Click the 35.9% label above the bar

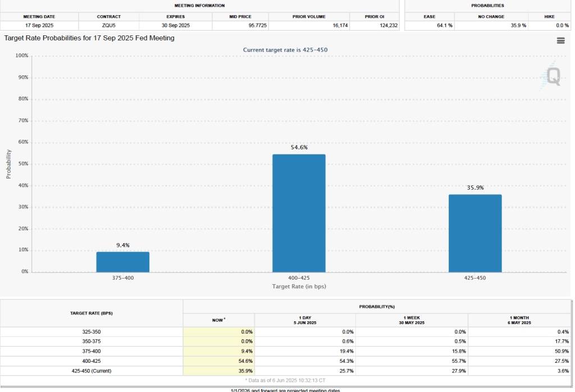pos(475,188)
